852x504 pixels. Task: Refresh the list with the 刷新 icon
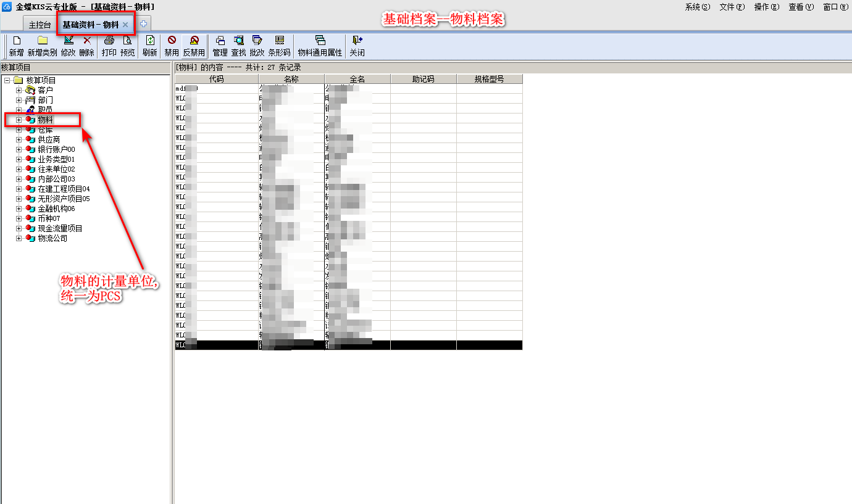click(150, 41)
